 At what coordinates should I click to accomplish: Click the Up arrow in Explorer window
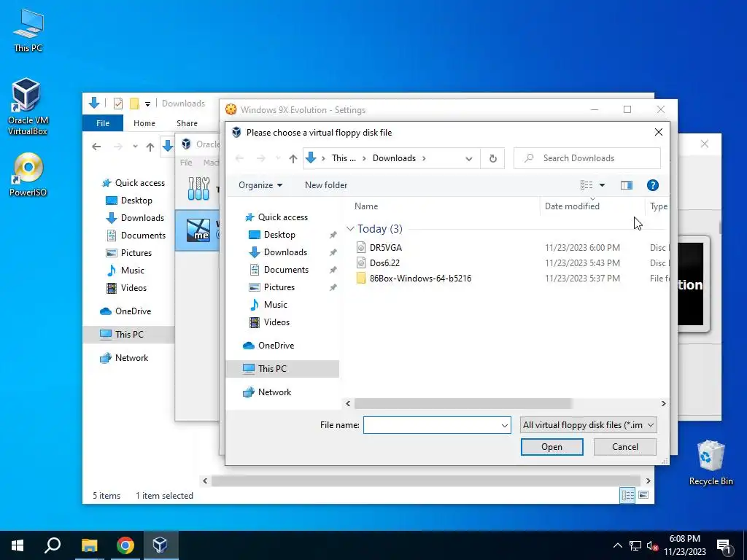click(150, 147)
